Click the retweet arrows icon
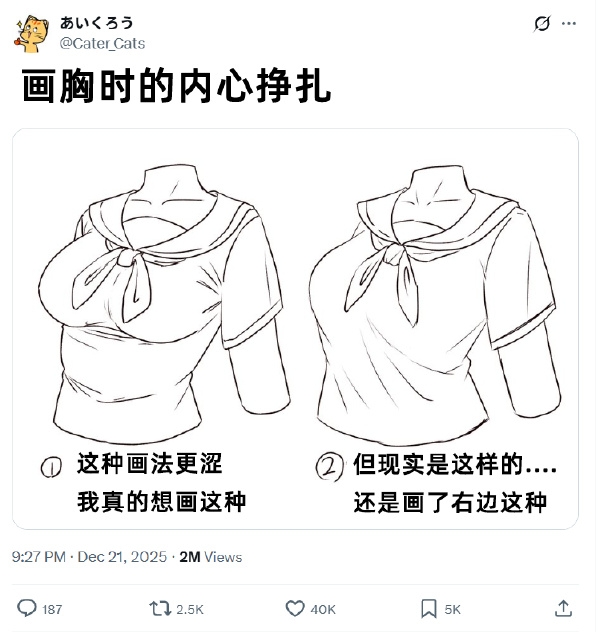 (160, 609)
